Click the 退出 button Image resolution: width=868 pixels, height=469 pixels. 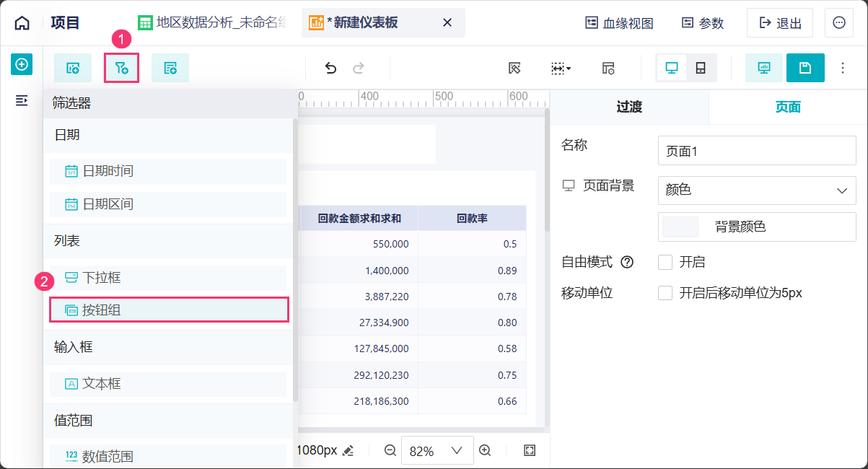[x=780, y=23]
